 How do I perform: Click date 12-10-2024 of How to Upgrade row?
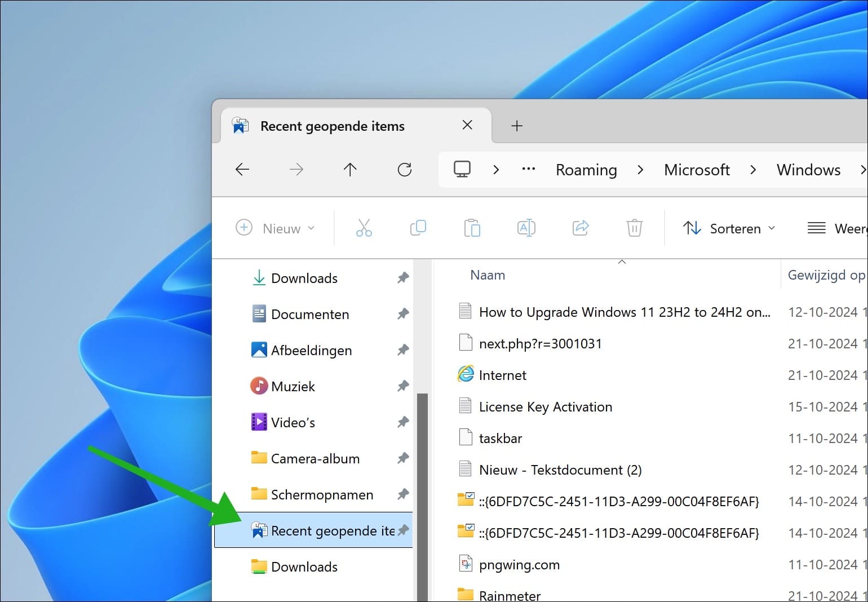(823, 312)
